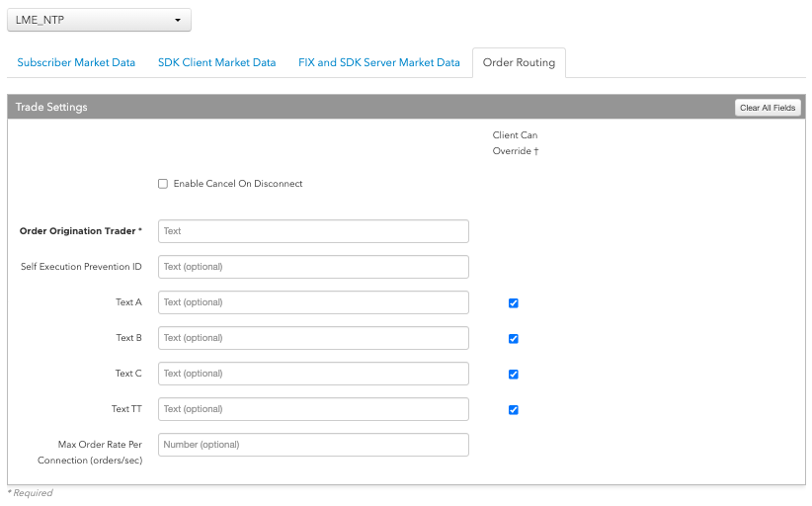The height and width of the screenshot is (506, 812).
Task: Uncheck Client Can Override for Text B
Action: tap(514, 339)
